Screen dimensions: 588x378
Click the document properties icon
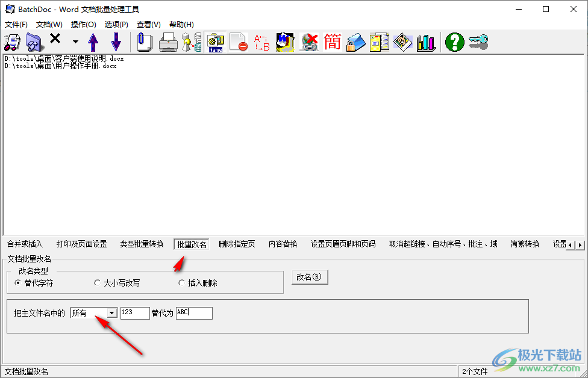[380, 42]
